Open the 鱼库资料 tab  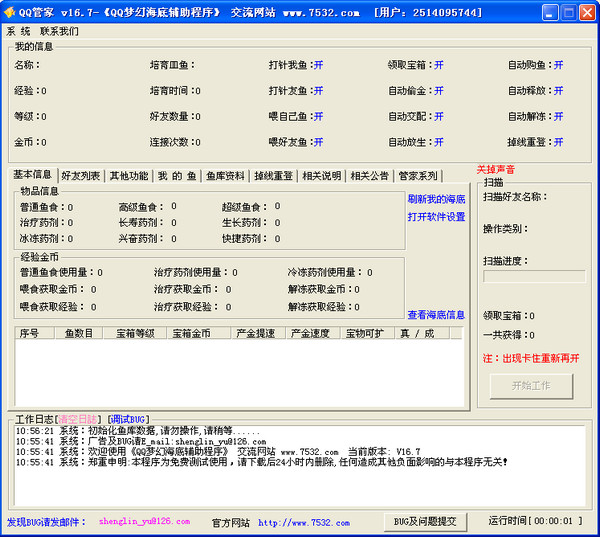pyautogui.click(x=225, y=176)
